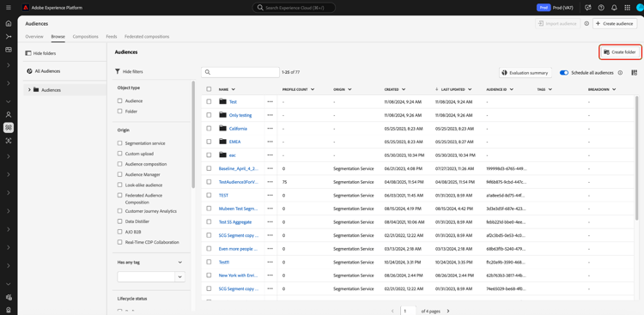Open the column customization icon
644x315 pixels.
(635, 73)
